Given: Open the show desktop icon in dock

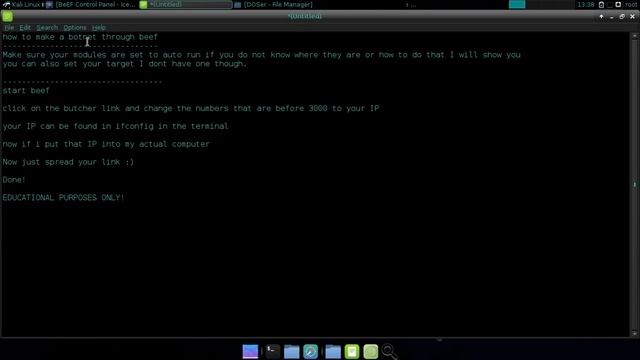Looking at the screenshot, I should click(x=250, y=351).
